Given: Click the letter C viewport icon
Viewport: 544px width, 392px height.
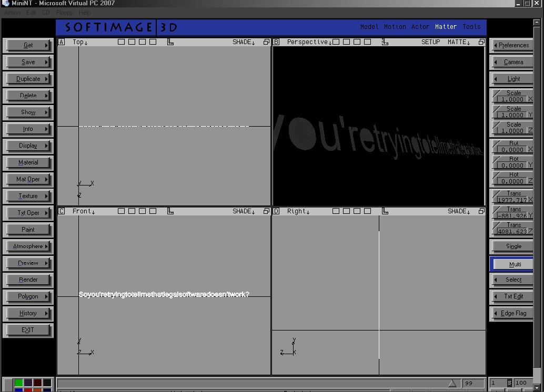Looking at the screenshot, I should 62,211.
